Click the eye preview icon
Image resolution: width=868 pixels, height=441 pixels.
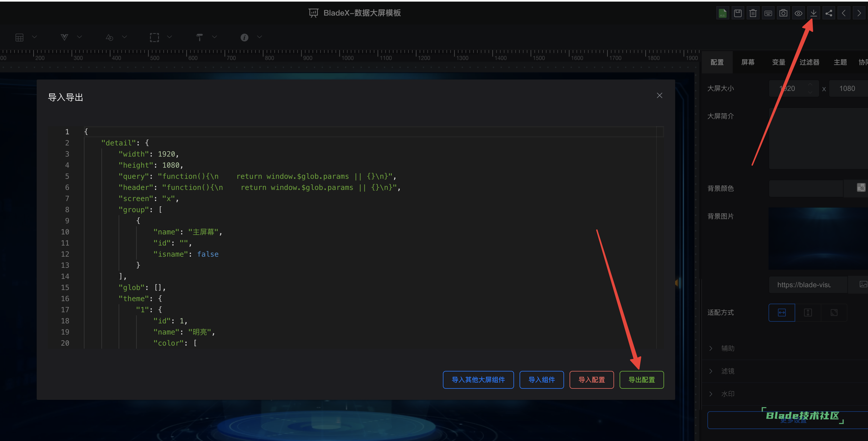(798, 13)
